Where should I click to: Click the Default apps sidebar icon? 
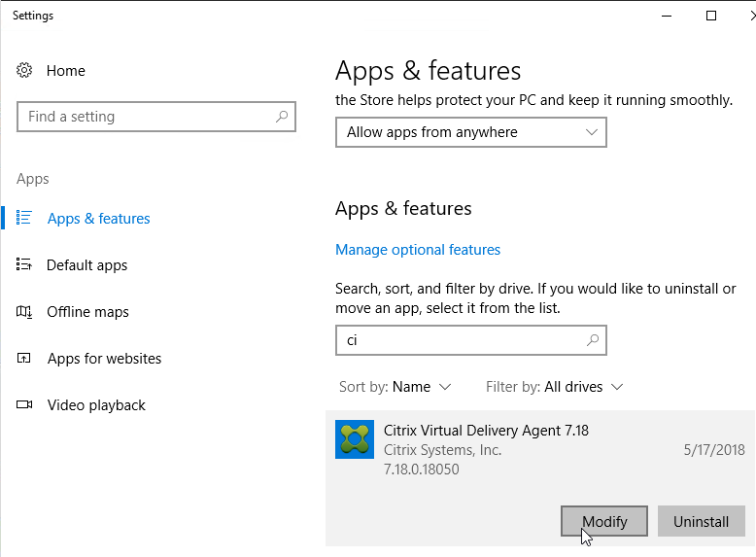coord(23,264)
